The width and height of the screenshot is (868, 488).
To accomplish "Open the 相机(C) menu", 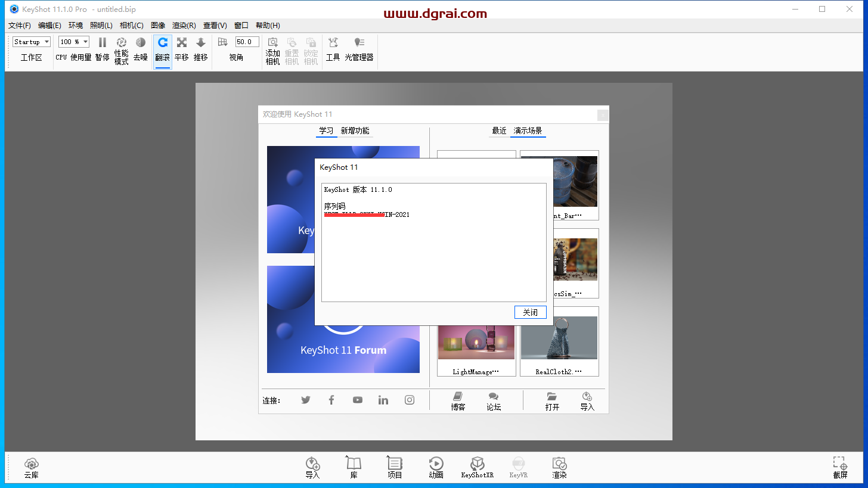I will (x=131, y=25).
